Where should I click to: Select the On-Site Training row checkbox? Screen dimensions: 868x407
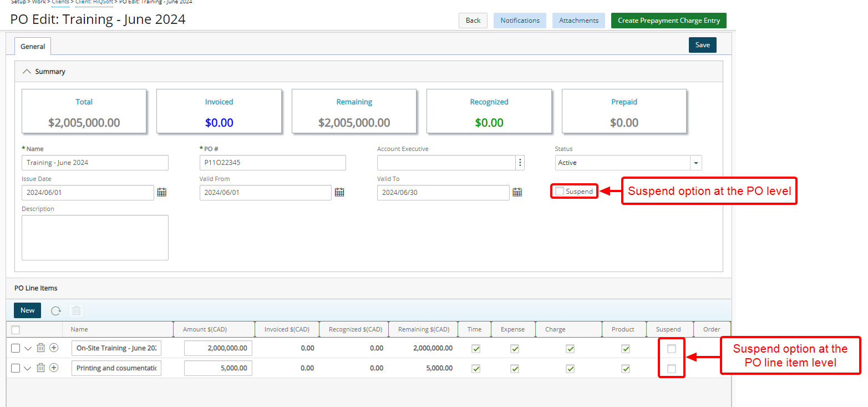pos(16,348)
